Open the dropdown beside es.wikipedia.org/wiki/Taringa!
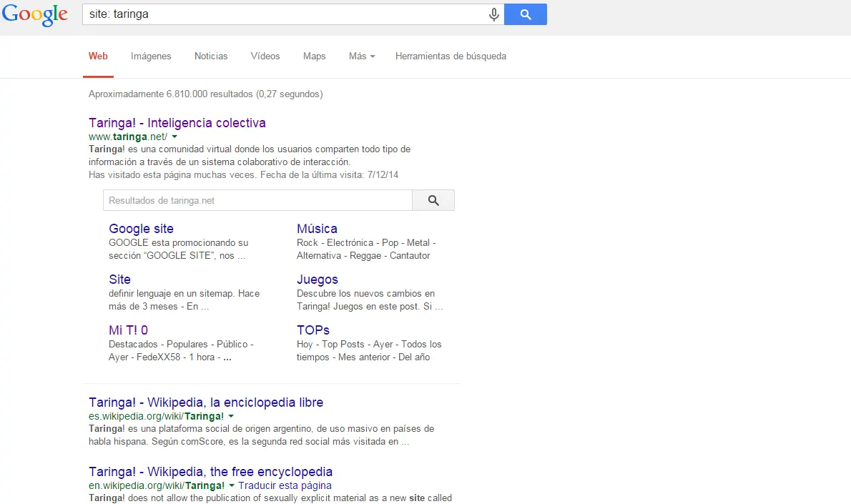851x504 pixels. (x=231, y=415)
